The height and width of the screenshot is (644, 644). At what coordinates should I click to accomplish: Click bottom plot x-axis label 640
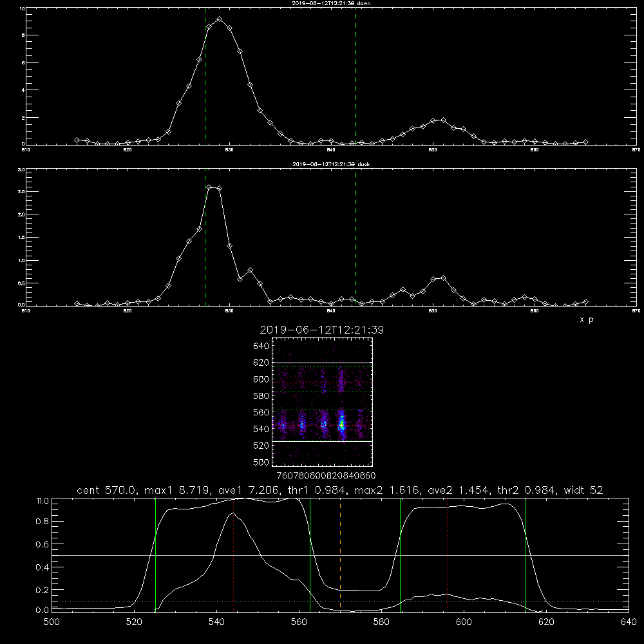pyautogui.click(x=629, y=621)
